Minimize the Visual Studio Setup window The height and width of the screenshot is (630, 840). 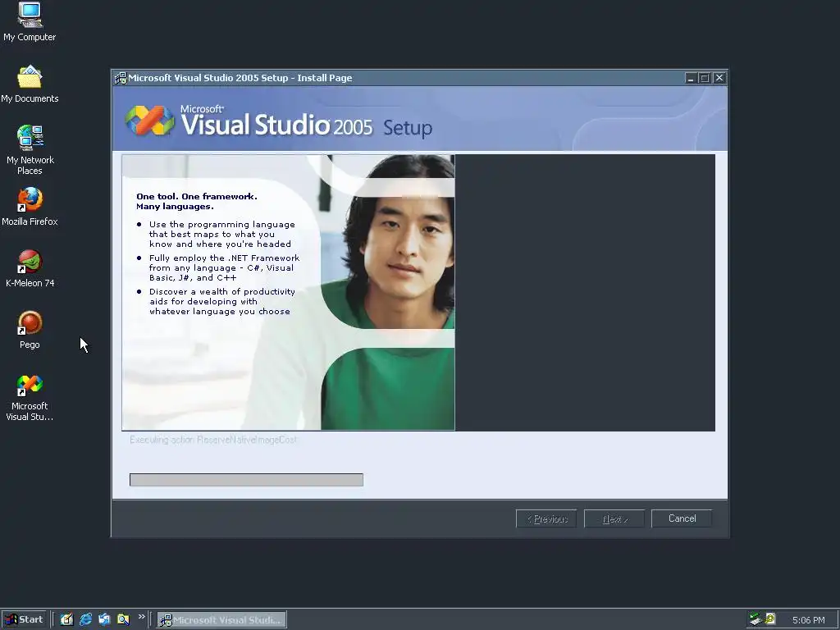click(x=691, y=78)
